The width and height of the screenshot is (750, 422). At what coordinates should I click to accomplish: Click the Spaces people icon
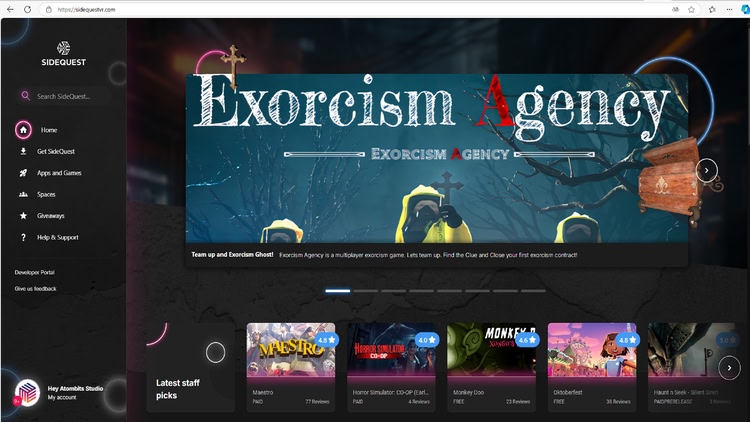(23, 194)
